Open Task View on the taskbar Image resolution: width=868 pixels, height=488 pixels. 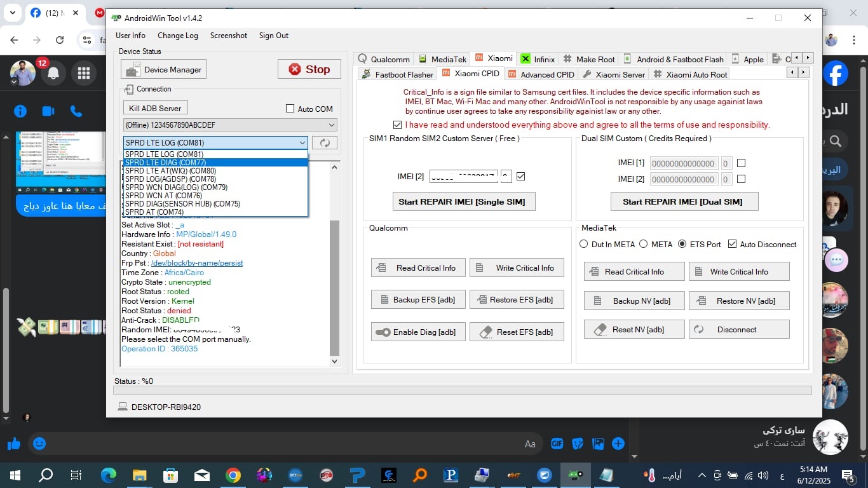pyautogui.click(x=76, y=475)
